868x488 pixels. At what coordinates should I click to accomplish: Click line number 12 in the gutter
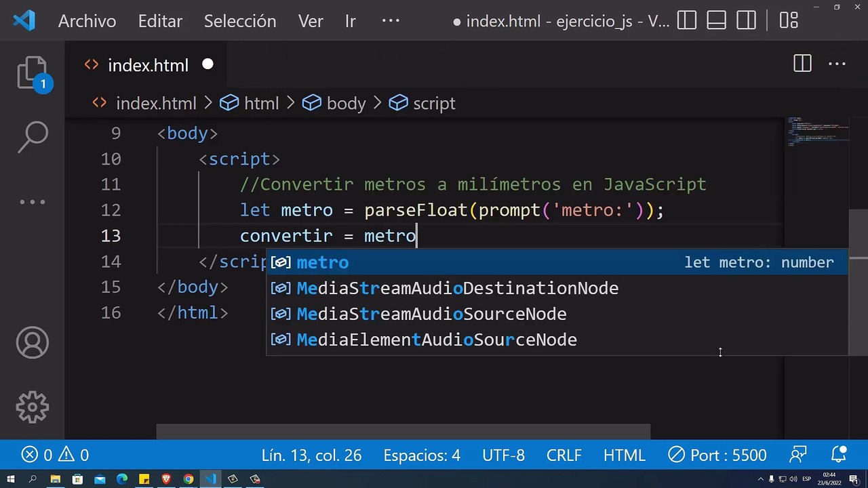tap(111, 210)
